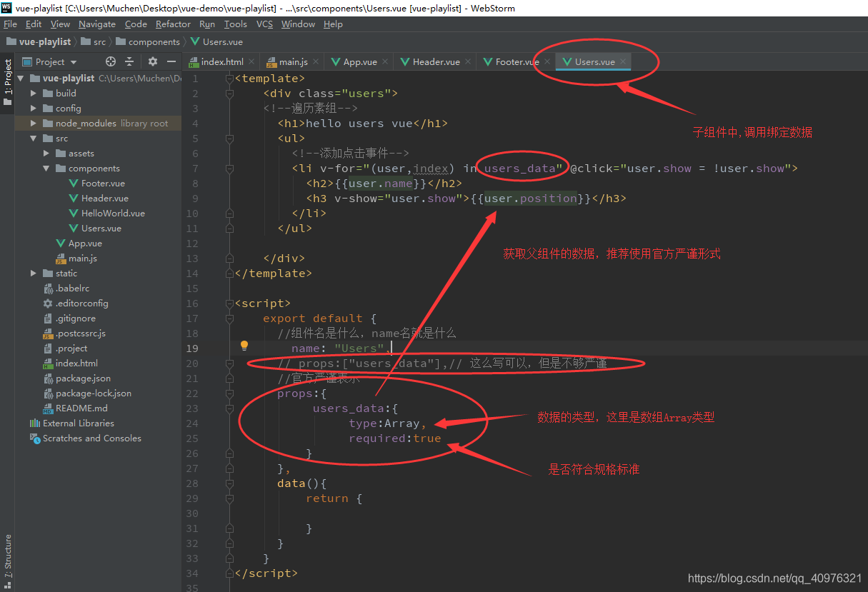Select Header.vue in the project tree
This screenshot has width=868, height=592.
[x=99, y=199]
